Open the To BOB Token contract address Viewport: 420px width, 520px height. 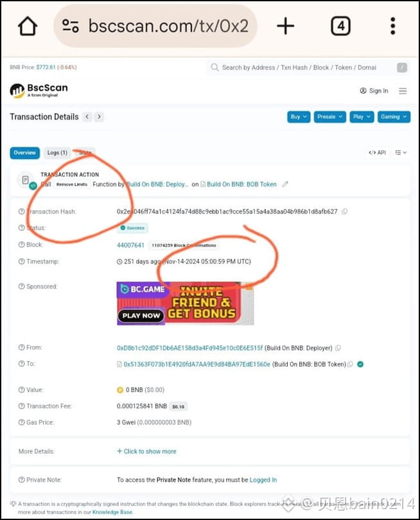[x=197, y=364]
